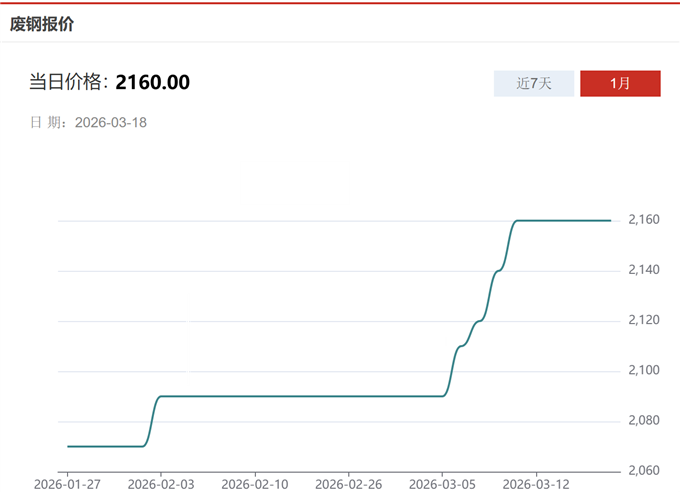Click x-axis label 2026-03-05
This screenshot has width=680, height=492.
pyautogui.click(x=442, y=484)
